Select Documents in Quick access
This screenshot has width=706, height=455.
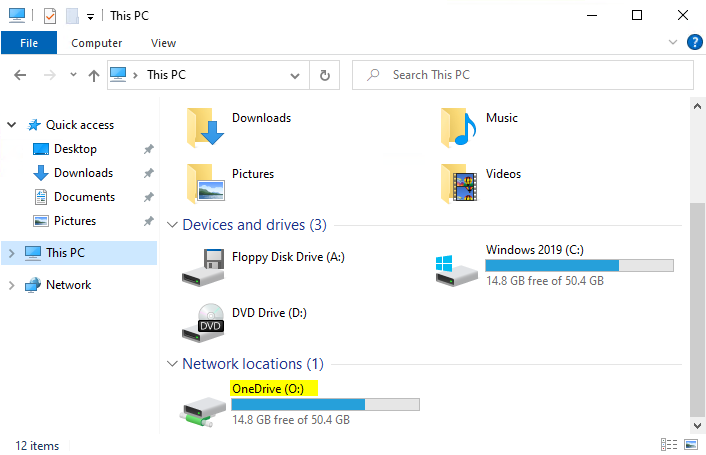(84, 197)
